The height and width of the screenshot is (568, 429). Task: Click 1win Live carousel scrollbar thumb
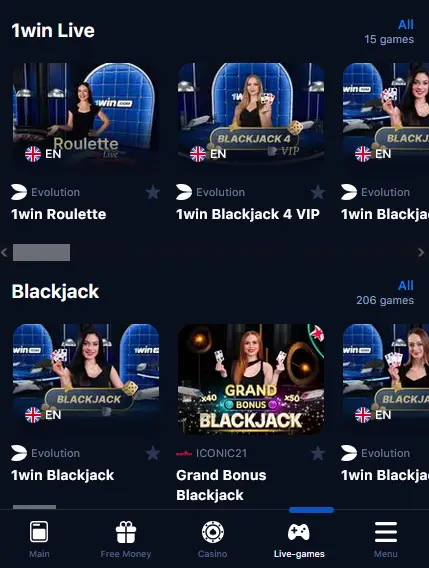[41, 252]
